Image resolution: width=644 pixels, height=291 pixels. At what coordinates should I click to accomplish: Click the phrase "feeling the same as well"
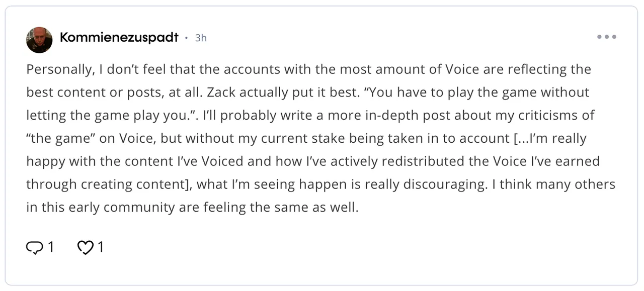pos(281,208)
